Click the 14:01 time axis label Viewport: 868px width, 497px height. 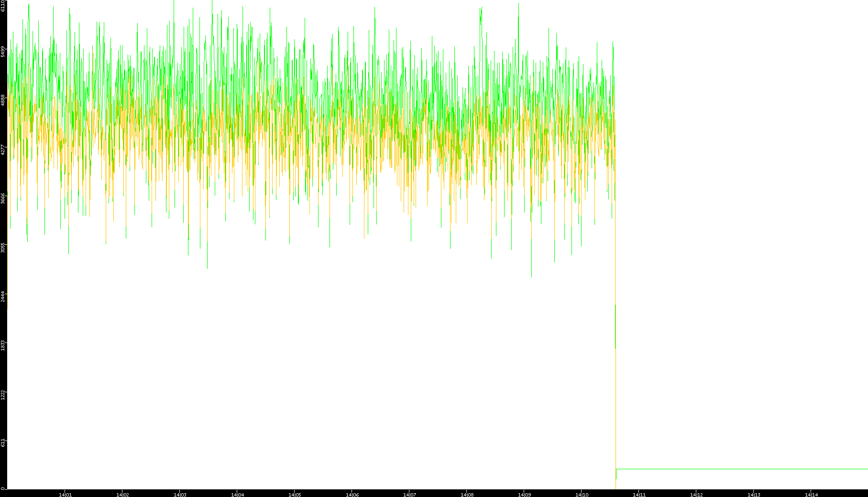click(x=65, y=495)
